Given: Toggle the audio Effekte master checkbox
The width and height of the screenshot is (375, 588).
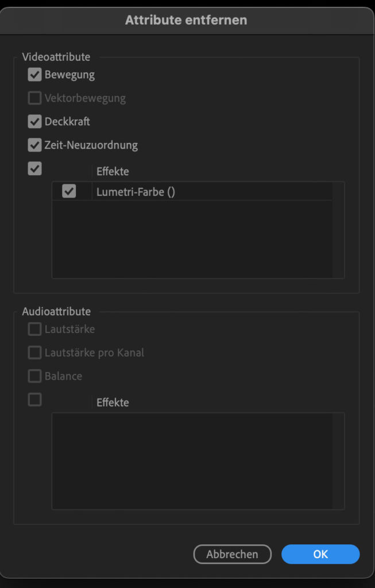Looking at the screenshot, I should point(35,400).
